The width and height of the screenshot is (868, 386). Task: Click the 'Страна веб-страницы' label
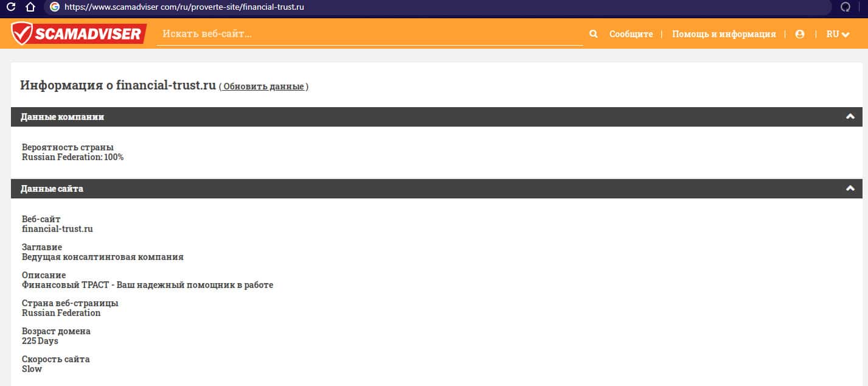(70, 303)
